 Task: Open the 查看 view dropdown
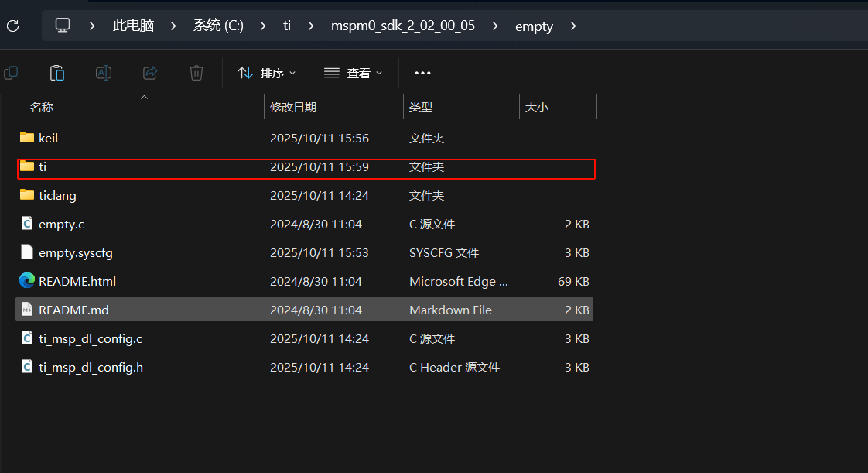point(353,73)
